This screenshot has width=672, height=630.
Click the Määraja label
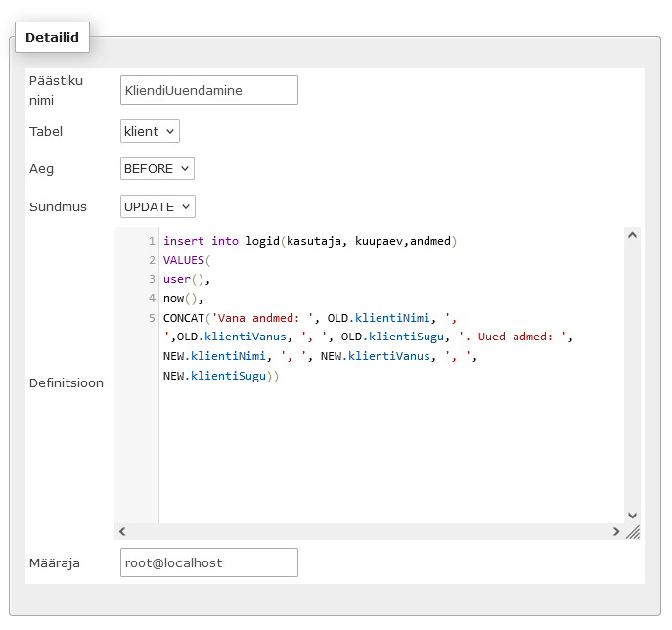[55, 562]
